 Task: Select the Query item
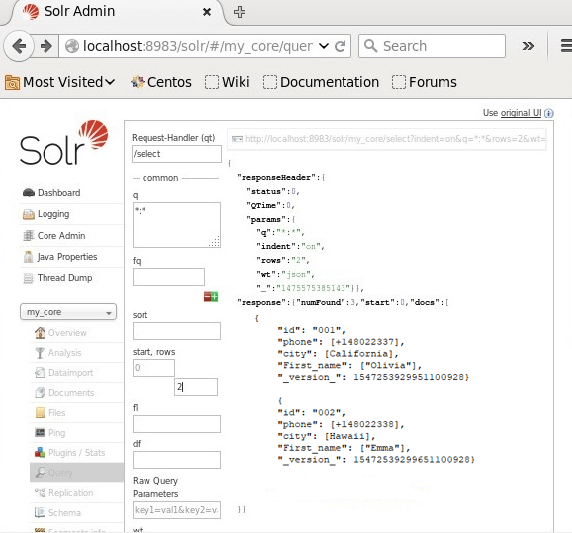77,473
